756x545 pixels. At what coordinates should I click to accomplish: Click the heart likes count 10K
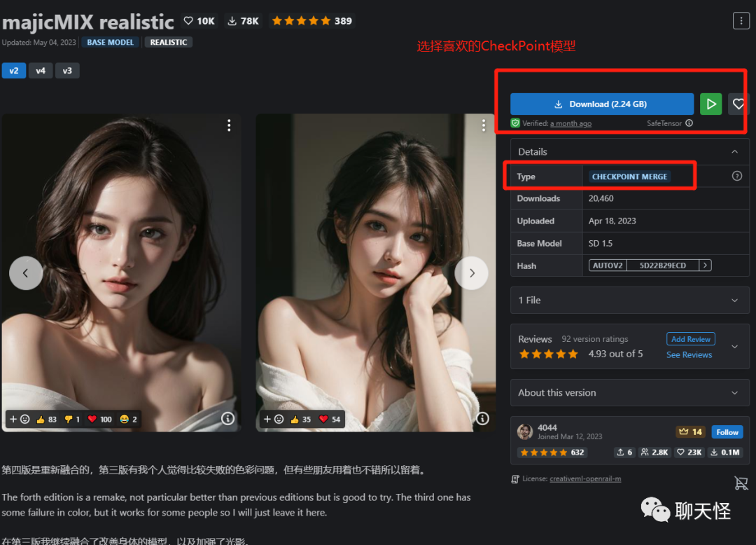199,21
